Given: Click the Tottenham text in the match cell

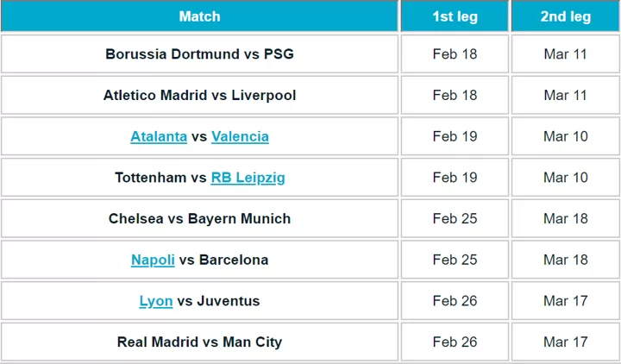Looking at the screenshot, I should (x=150, y=178).
